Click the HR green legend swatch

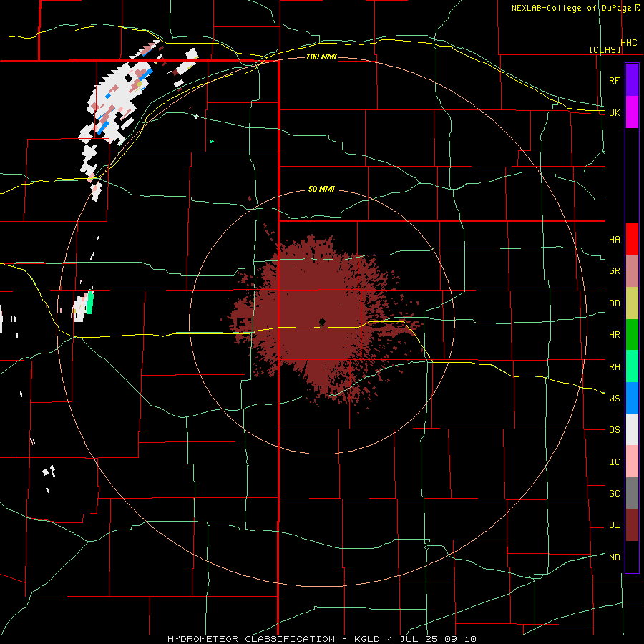point(632,335)
